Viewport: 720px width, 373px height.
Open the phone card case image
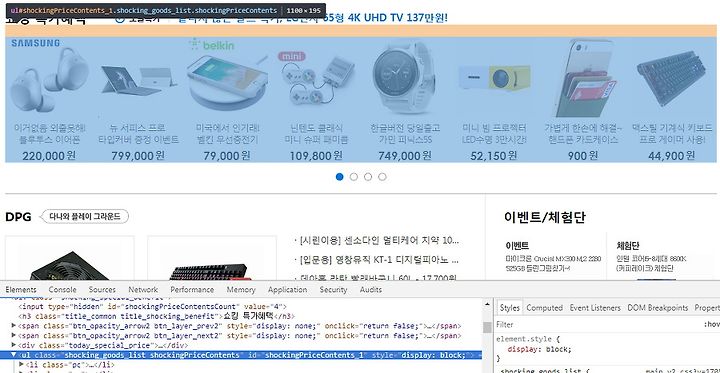click(x=584, y=78)
